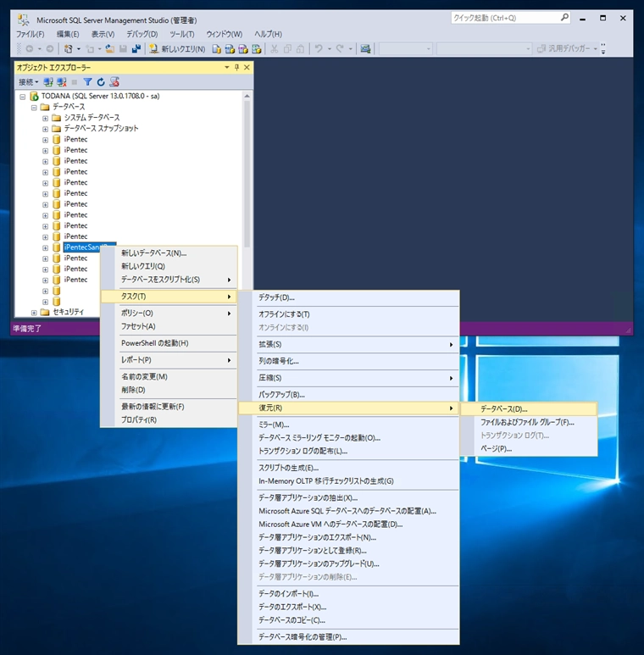Refresh Object Explorer with the circular arrow
Screen dimensions: 644x655
click(x=101, y=82)
